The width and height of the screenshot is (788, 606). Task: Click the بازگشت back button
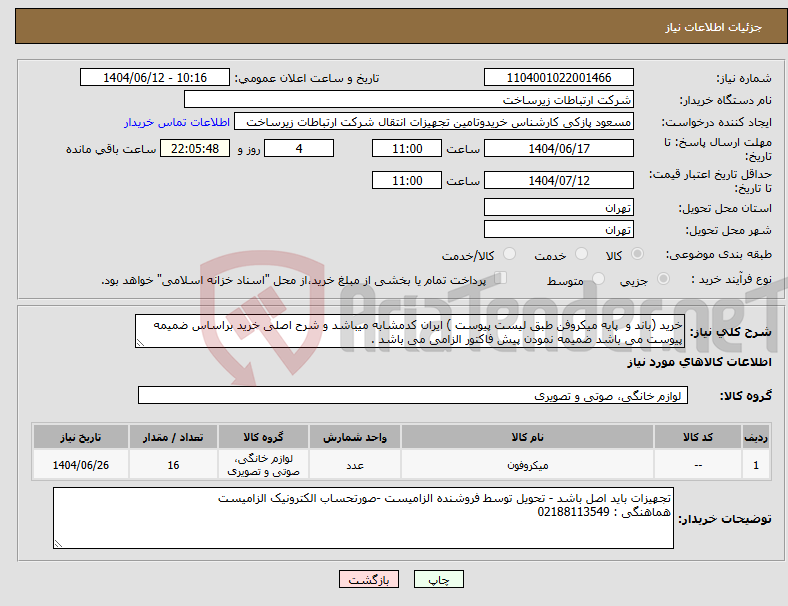click(369, 579)
